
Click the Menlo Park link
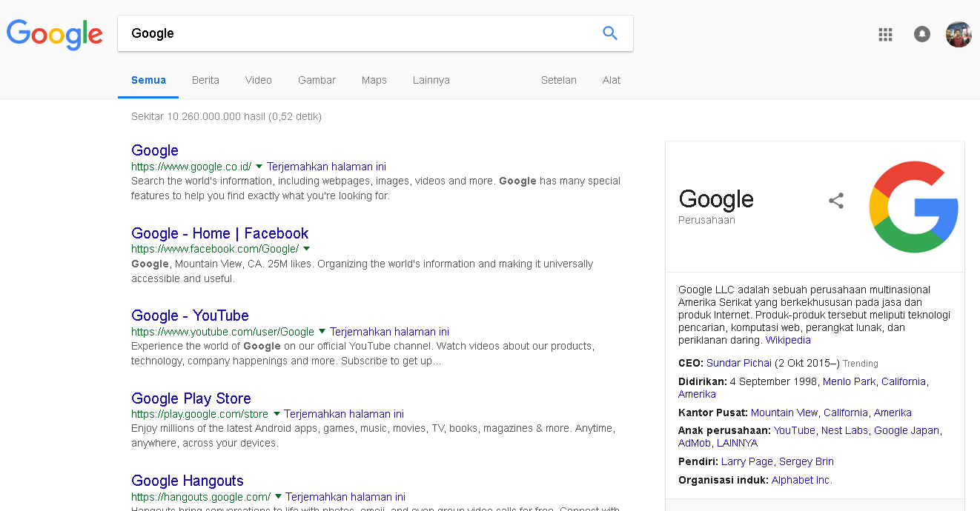[x=850, y=381]
